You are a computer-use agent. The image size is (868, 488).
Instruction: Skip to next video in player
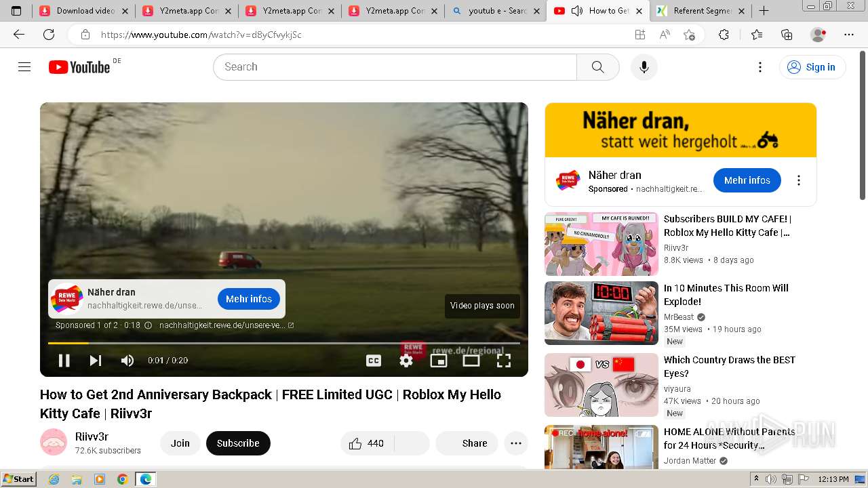(96, 361)
